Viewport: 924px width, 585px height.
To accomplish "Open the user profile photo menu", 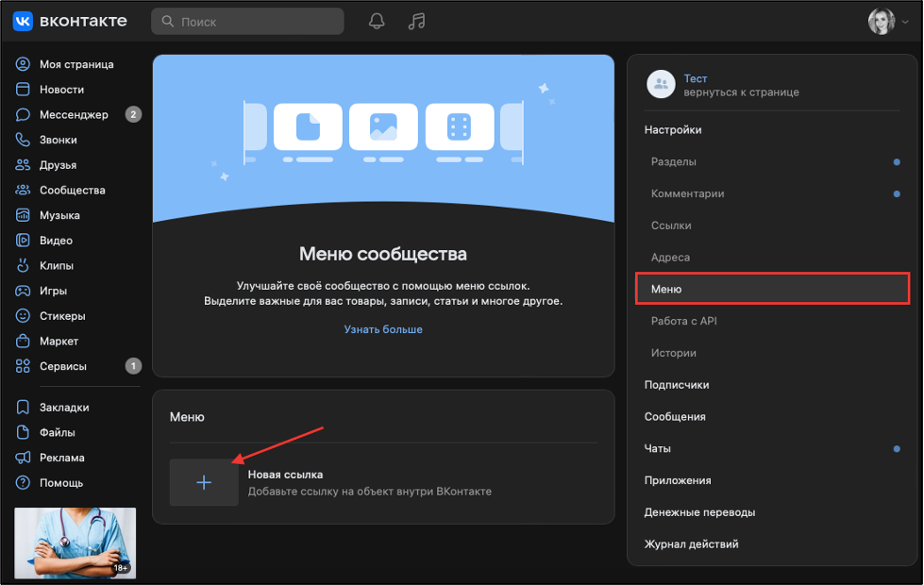I will pos(882,21).
